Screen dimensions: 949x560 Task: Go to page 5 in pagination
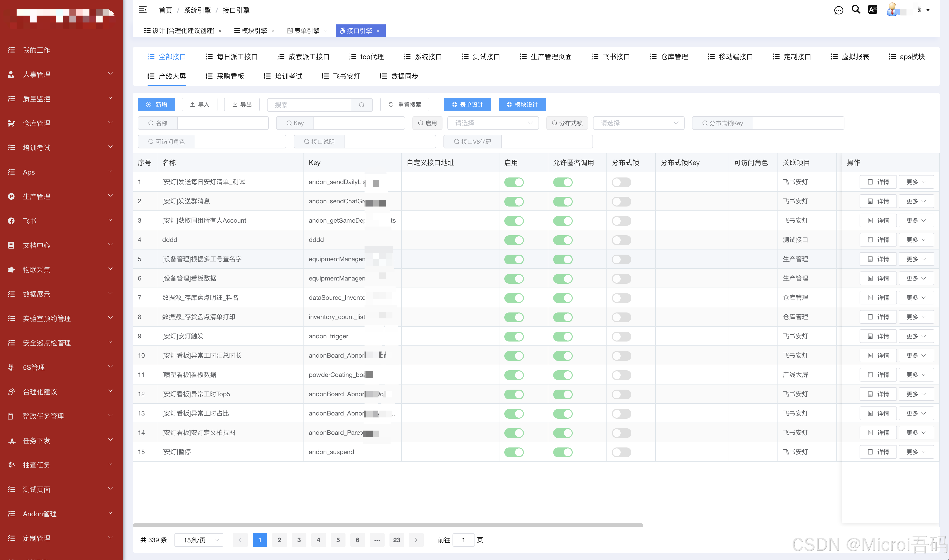click(x=338, y=540)
